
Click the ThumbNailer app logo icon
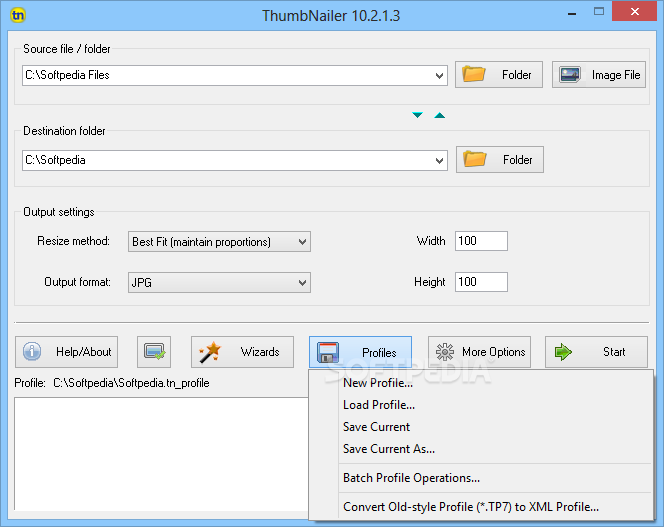click(x=18, y=15)
